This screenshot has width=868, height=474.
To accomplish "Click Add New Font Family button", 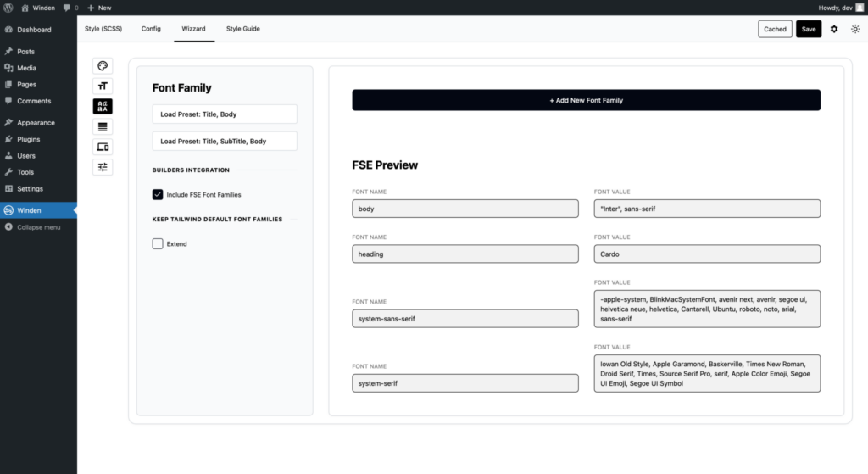I will pyautogui.click(x=587, y=100).
